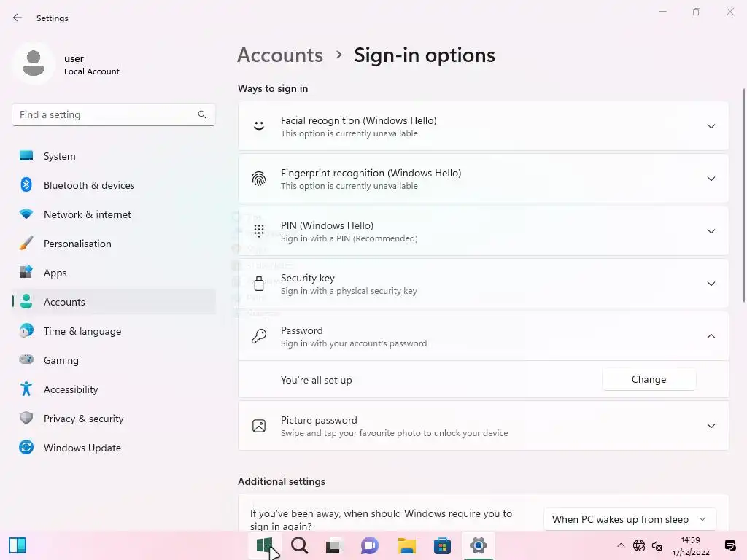This screenshot has height=560, width=747.
Task: Open Microsoft Store from the taskbar
Action: pos(442,545)
